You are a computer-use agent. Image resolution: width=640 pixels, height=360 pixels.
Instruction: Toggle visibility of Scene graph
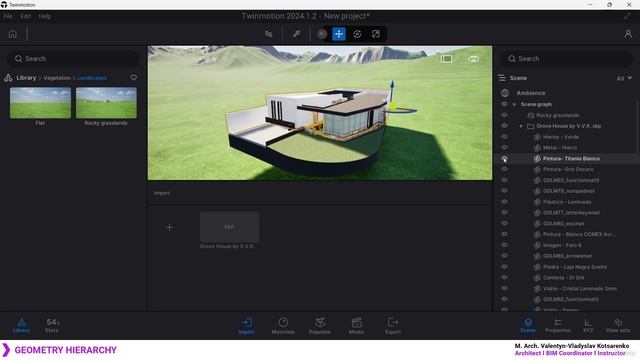click(504, 104)
